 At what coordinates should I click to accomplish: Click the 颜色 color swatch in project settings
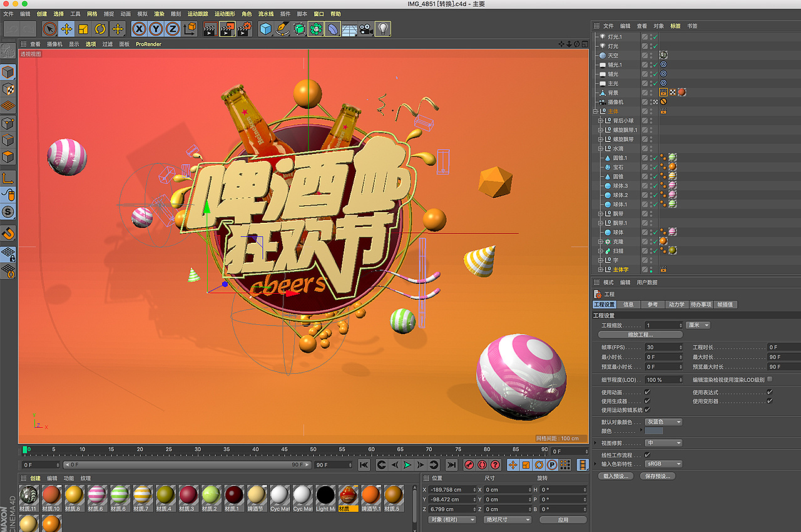(x=654, y=431)
